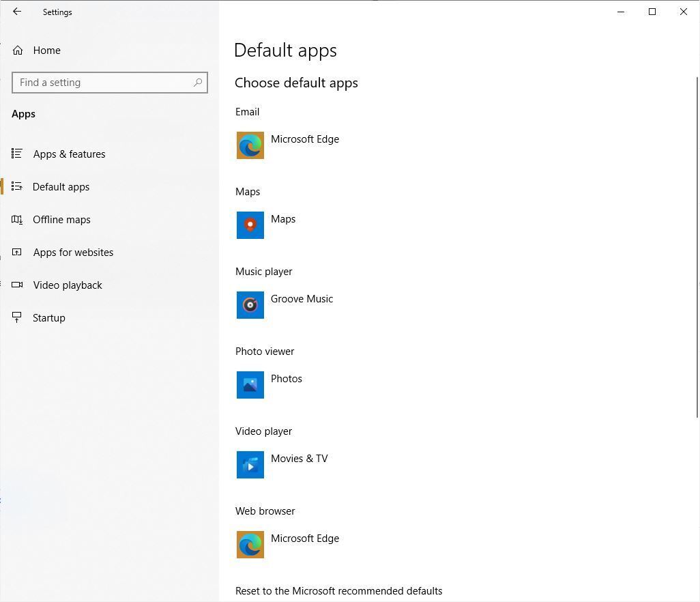
Task: Click the Apps for websites icon
Action: pos(17,252)
